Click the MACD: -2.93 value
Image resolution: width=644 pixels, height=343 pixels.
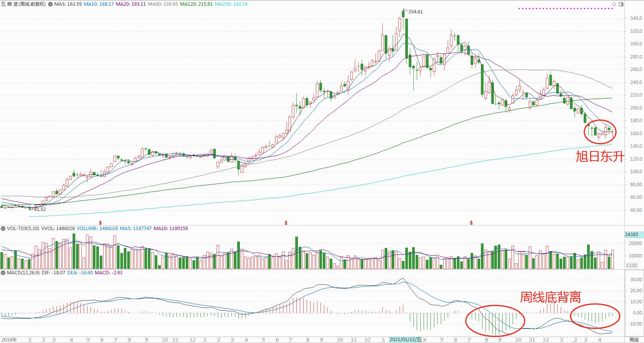108,273
